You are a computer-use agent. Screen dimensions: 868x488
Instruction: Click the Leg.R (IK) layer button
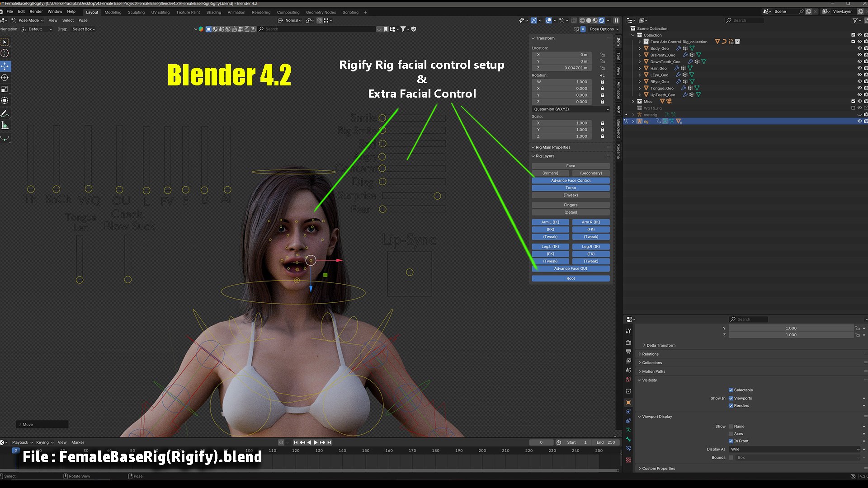coord(591,246)
